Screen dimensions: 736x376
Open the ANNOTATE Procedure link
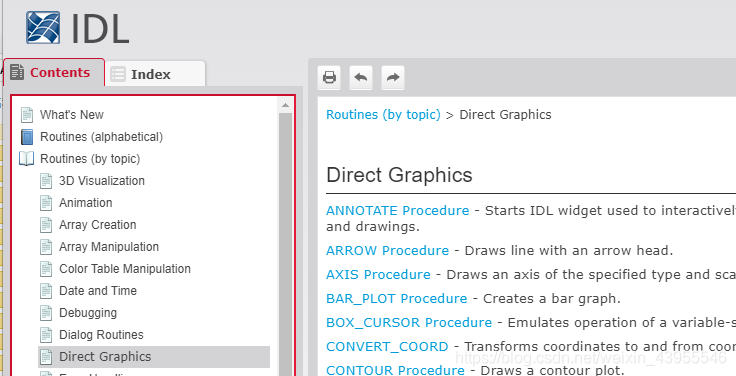[398, 211]
